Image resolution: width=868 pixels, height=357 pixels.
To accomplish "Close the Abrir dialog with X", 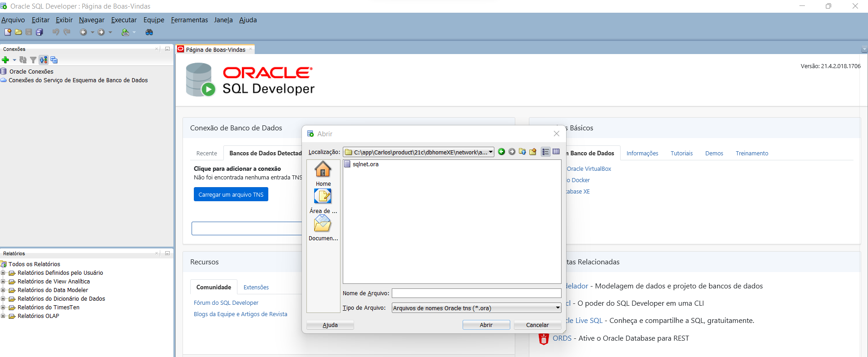I will point(557,134).
